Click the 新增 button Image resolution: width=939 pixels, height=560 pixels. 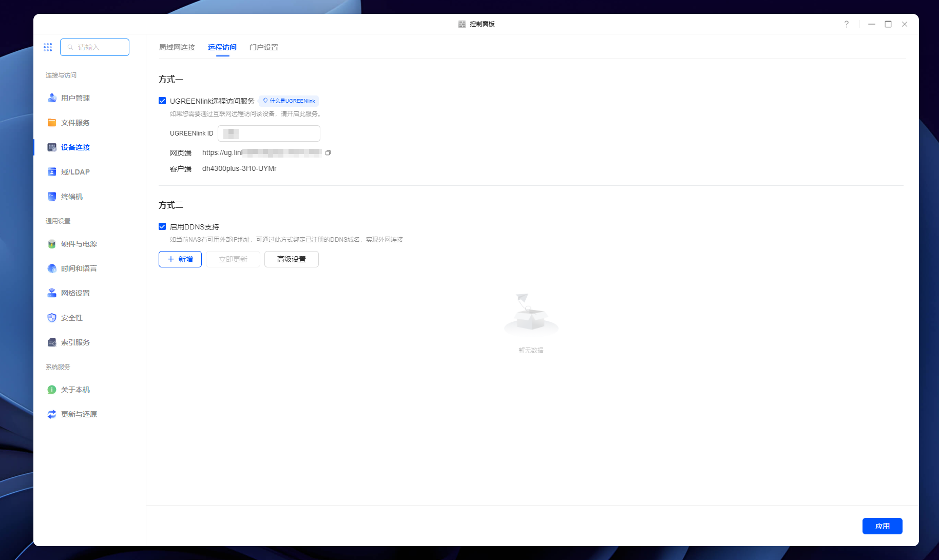(x=180, y=259)
